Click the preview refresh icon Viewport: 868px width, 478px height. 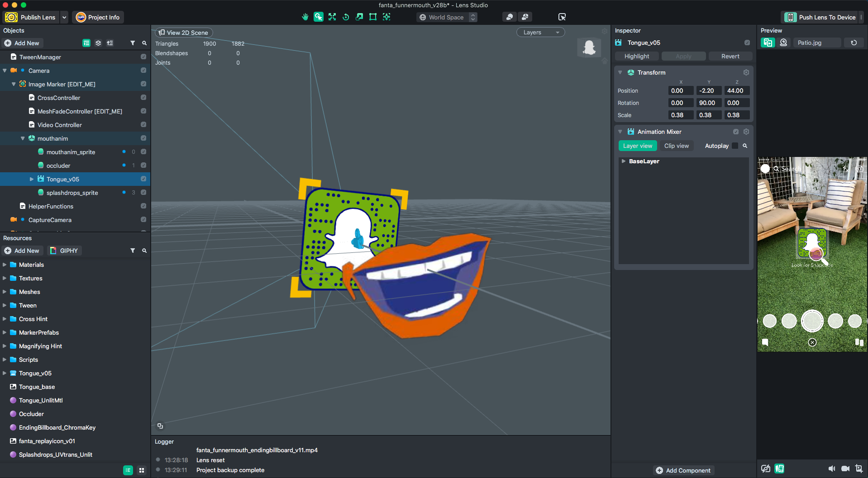[x=854, y=43]
